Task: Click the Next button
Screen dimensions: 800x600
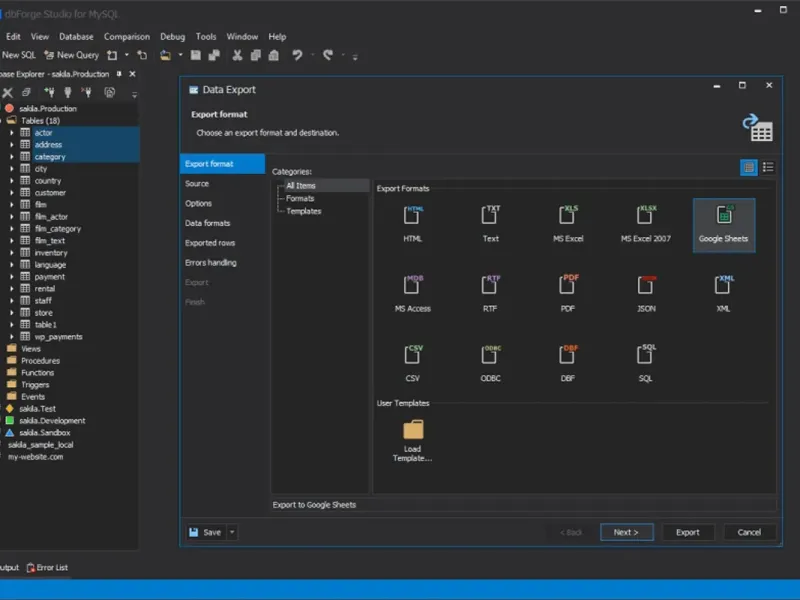Action: click(626, 532)
